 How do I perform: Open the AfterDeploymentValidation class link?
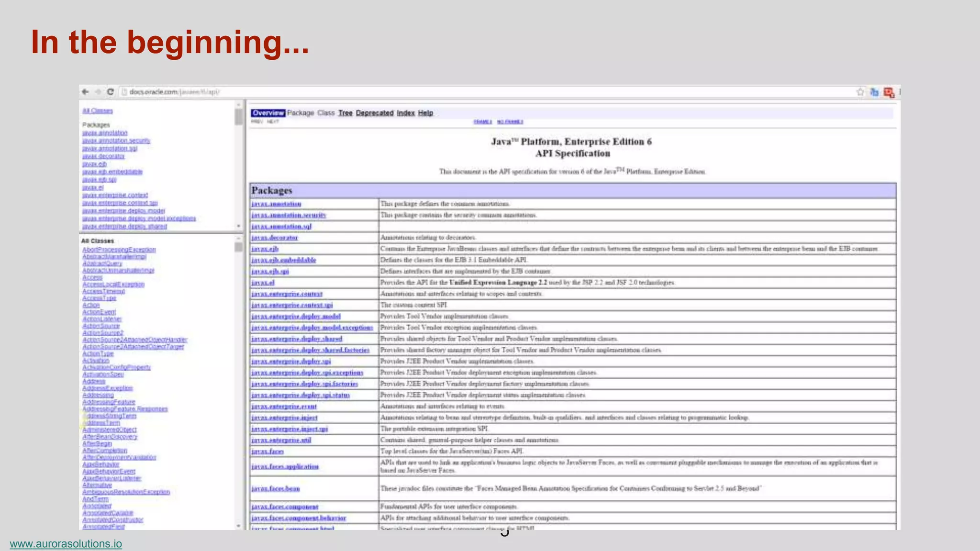119,457
